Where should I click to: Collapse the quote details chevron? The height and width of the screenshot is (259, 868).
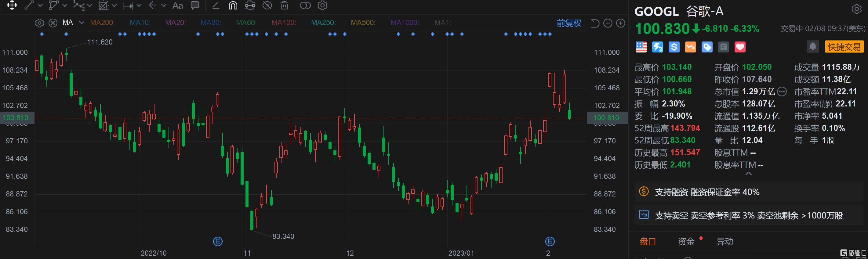pos(748,174)
